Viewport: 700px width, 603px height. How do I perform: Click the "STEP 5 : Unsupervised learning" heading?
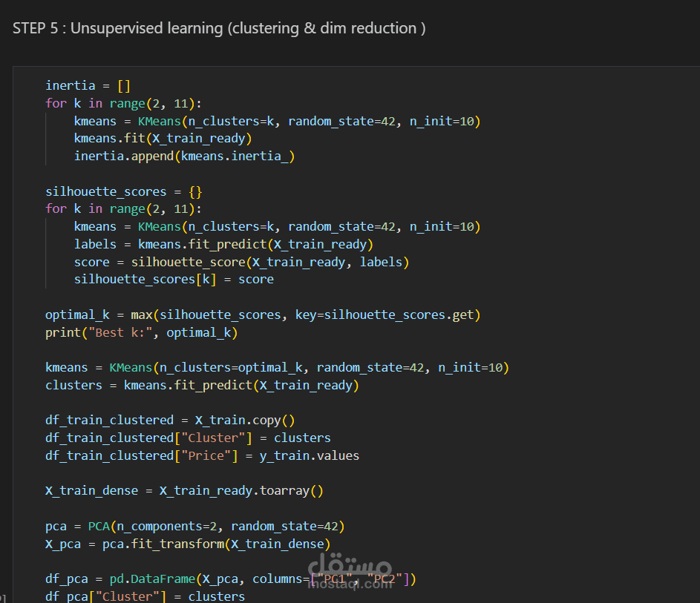219,28
